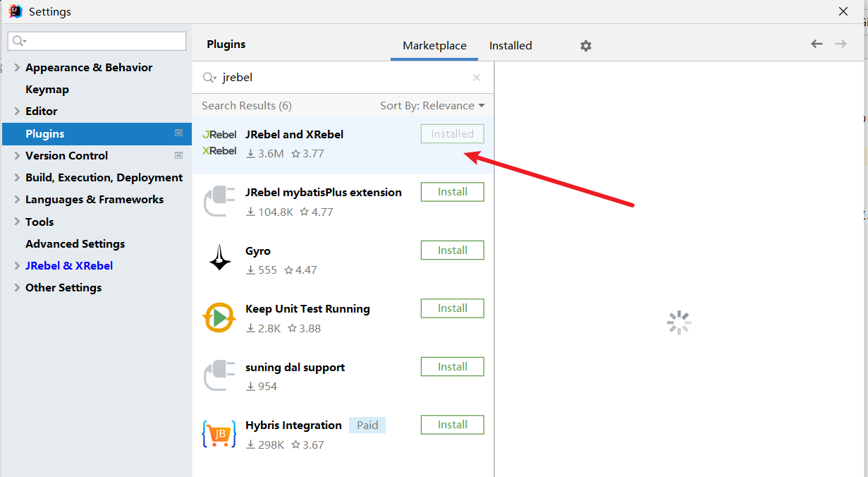
Task: Click Installed button for JRebel and XRebel
Action: click(x=453, y=134)
